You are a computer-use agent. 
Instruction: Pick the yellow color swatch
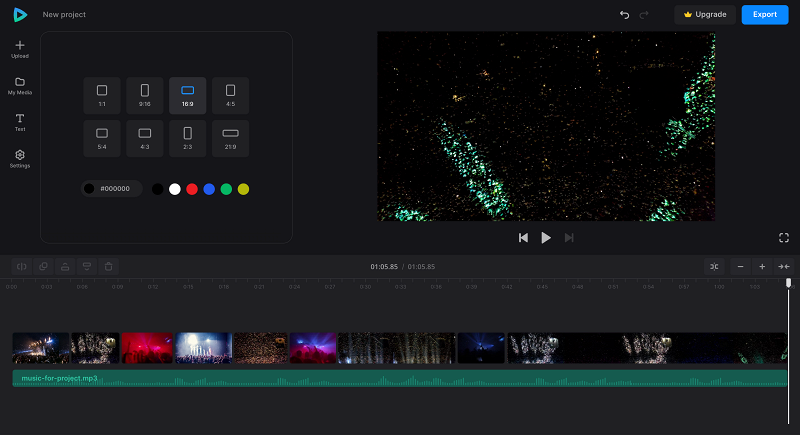(x=243, y=189)
